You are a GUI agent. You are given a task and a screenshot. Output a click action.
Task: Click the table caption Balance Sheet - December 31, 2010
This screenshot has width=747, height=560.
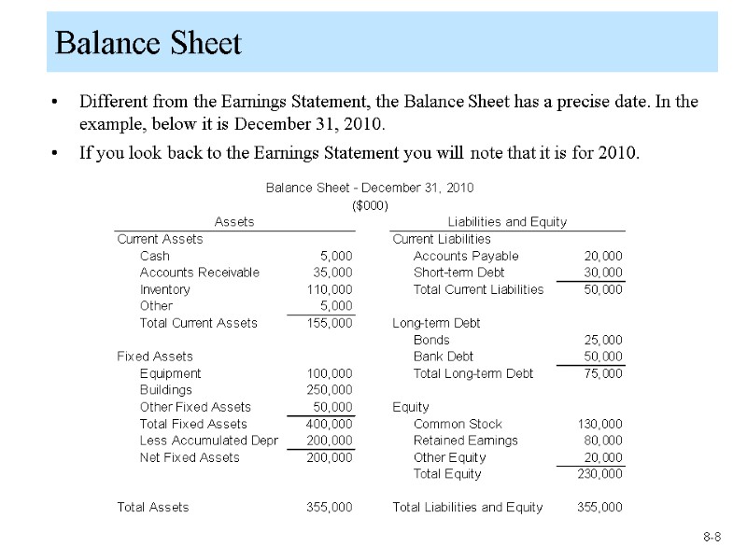coord(370,188)
